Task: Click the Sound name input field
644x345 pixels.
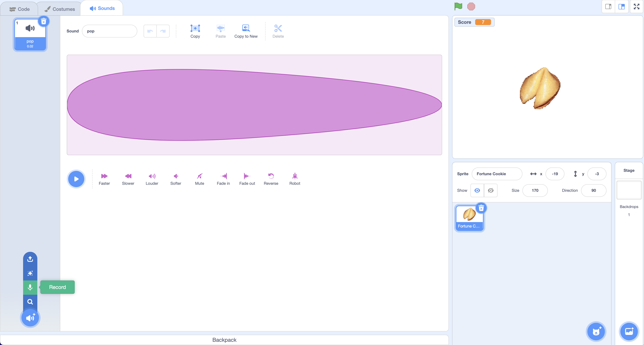Action: 109,31
